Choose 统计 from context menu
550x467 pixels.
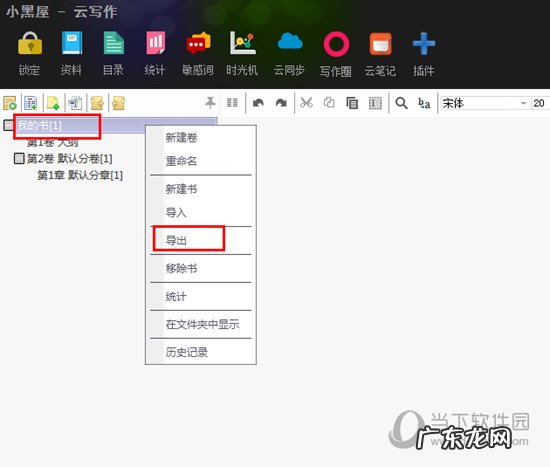tap(176, 296)
